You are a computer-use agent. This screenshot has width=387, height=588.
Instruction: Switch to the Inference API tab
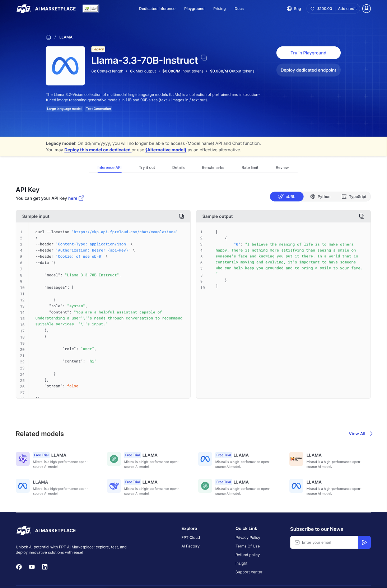pyautogui.click(x=109, y=167)
